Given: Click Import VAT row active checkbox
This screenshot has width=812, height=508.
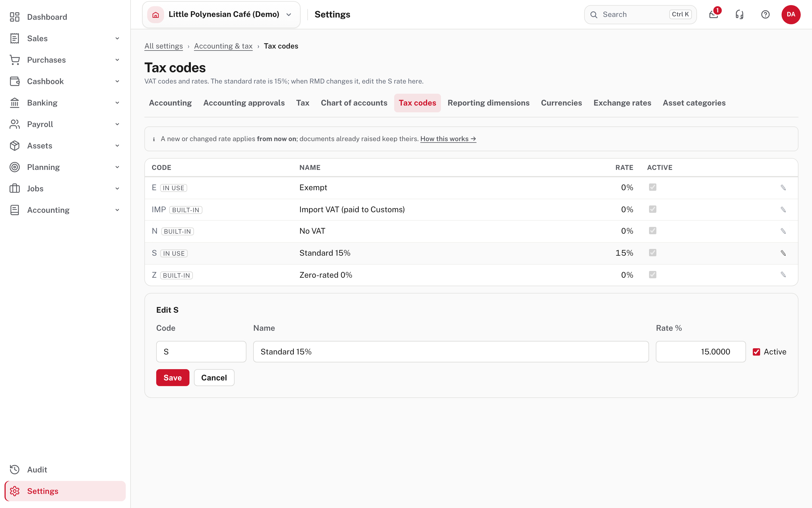Looking at the screenshot, I should coord(653,209).
